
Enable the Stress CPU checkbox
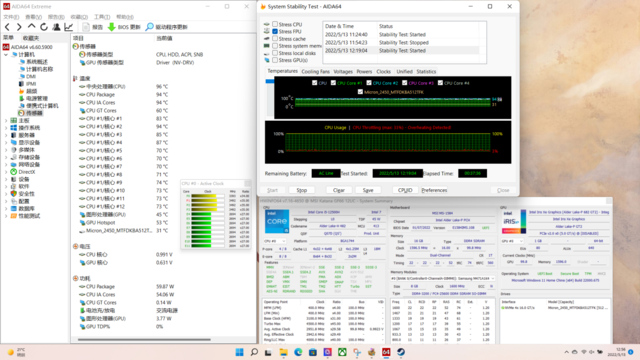pyautogui.click(x=275, y=24)
